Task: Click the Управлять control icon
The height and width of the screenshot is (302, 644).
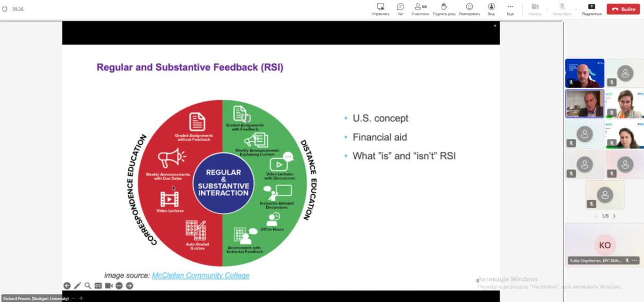Action: coord(380,9)
